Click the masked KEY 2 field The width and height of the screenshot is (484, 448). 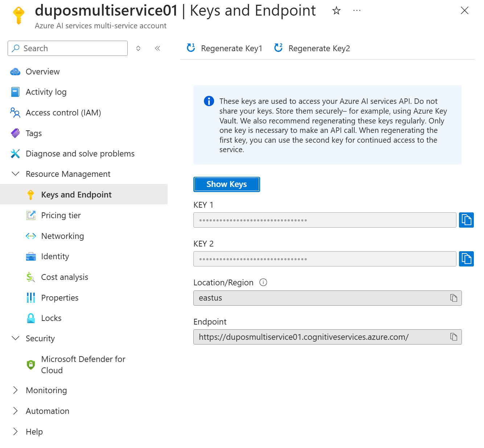tap(325, 259)
